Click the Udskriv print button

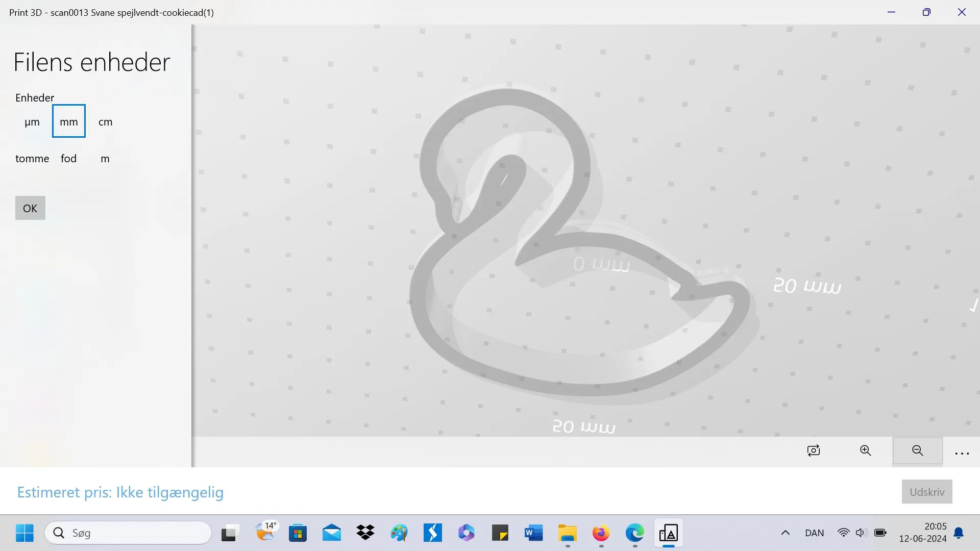point(926,492)
